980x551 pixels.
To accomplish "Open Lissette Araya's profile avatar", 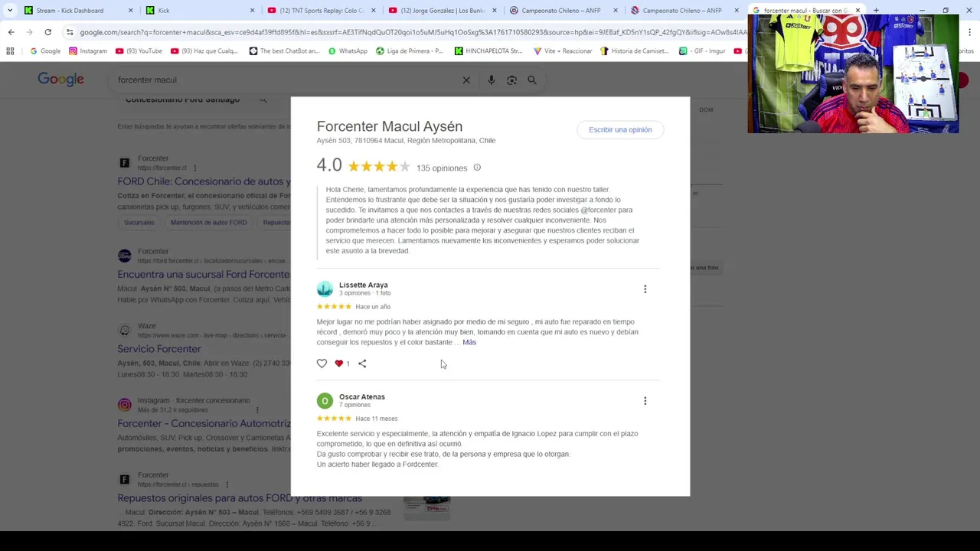I will [325, 289].
